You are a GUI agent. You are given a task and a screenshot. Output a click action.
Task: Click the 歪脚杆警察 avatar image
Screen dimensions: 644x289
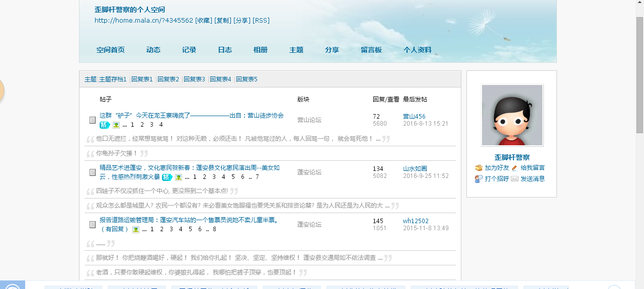pos(512,115)
